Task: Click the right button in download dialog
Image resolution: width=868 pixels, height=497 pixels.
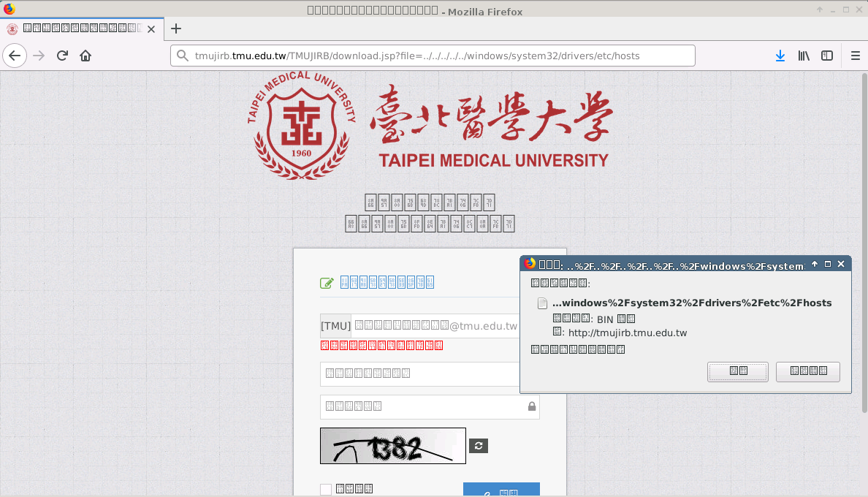Action: pos(808,371)
